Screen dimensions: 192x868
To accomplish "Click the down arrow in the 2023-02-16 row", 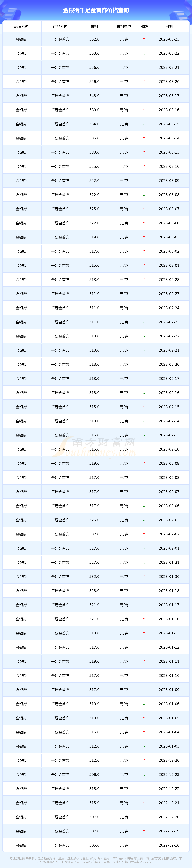I will point(144,393).
